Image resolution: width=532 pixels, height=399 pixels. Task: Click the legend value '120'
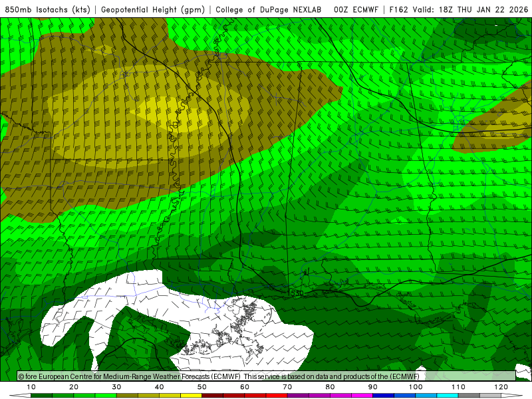tap(501, 387)
